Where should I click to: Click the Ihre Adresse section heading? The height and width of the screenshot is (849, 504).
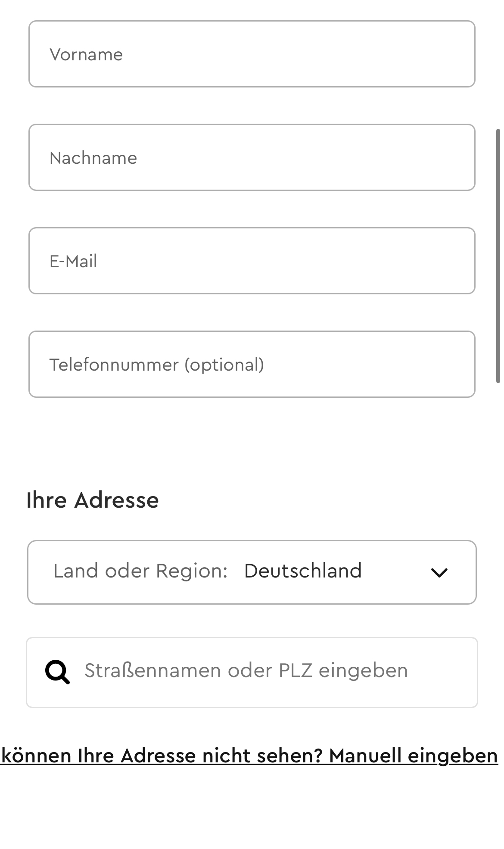93,500
